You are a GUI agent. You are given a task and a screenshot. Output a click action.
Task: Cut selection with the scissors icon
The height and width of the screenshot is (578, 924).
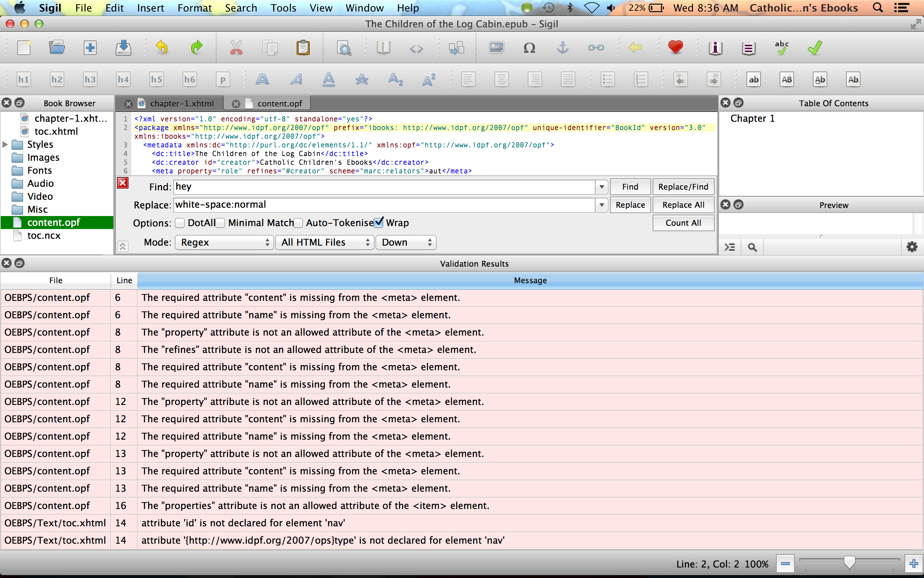236,48
